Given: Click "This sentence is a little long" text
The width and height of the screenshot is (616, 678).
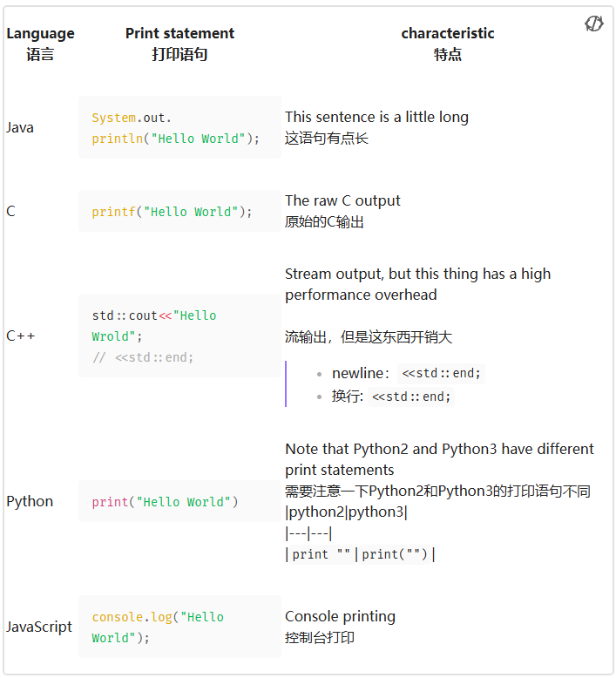Looking at the screenshot, I should click(376, 117).
